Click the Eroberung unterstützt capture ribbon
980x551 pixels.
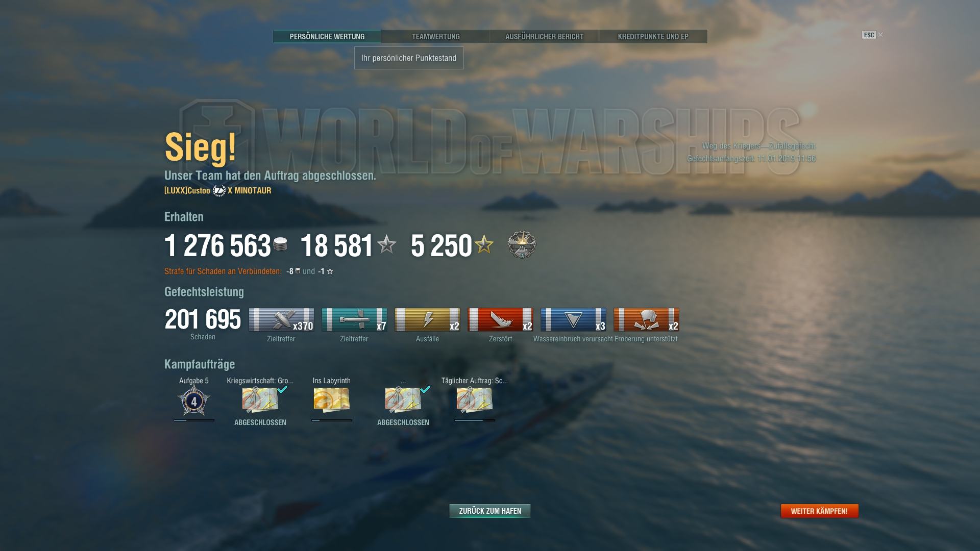(x=646, y=320)
